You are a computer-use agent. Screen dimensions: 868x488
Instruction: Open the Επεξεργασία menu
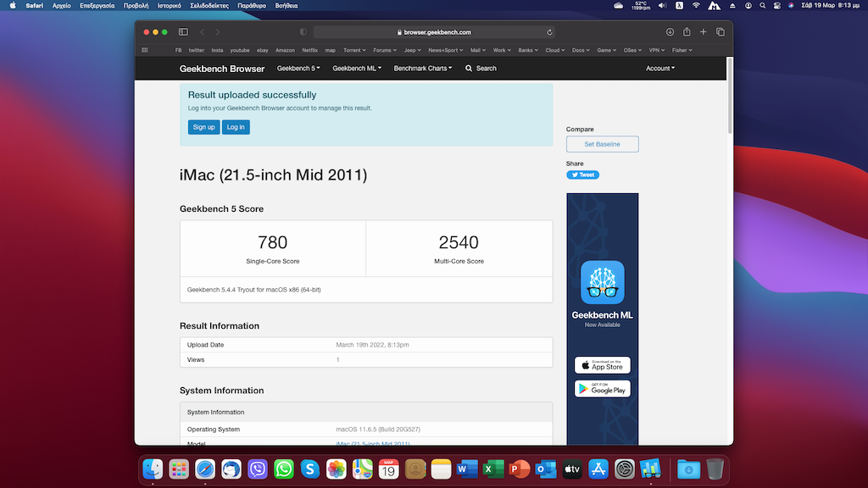click(97, 6)
